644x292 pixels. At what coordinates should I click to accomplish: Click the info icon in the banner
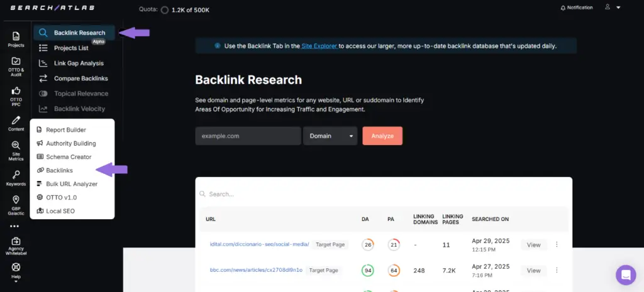pos(218,46)
